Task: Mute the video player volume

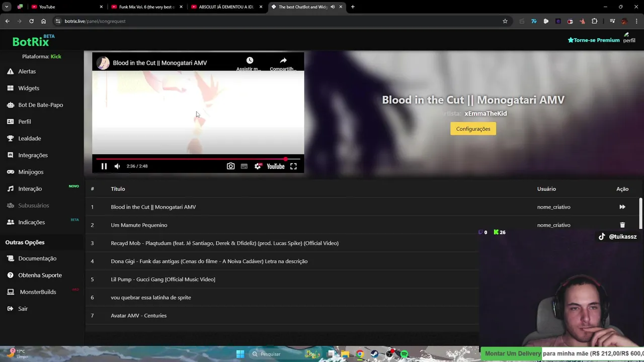Action: click(117, 166)
